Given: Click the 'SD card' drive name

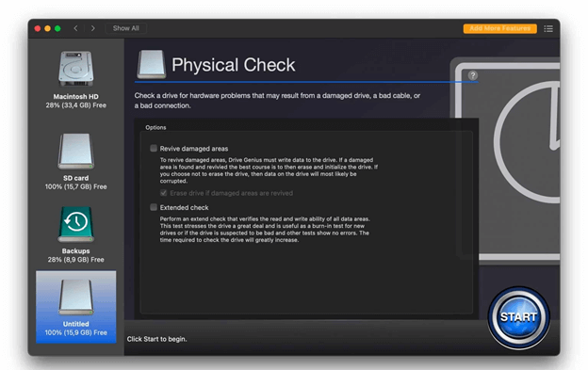Looking at the screenshot, I should coord(75,178).
